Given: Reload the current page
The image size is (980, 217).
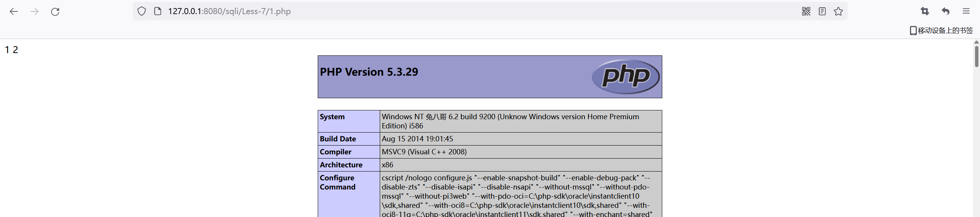Looking at the screenshot, I should (55, 11).
